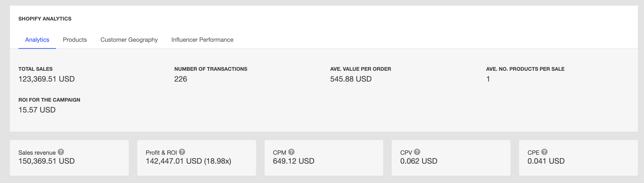Open the Products tab

75,40
